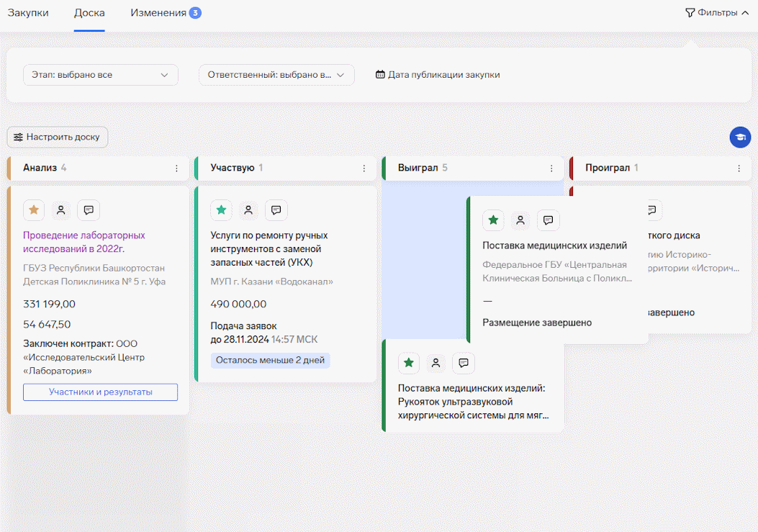758x532 pixels.
Task: Open Поставка медицинских изделий card title
Action: tap(554, 245)
